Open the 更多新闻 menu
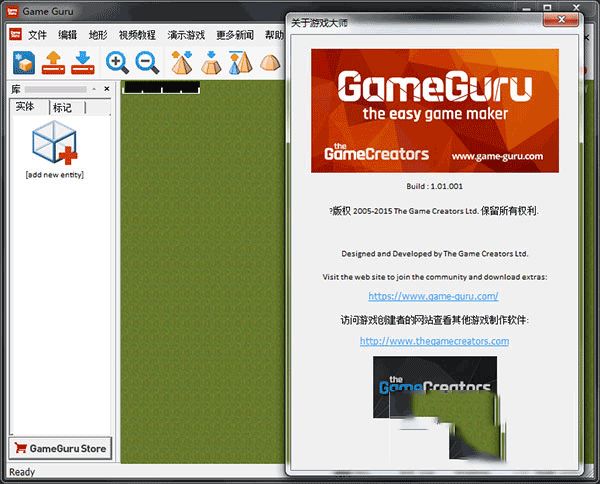This screenshot has width=600, height=484. (235, 35)
